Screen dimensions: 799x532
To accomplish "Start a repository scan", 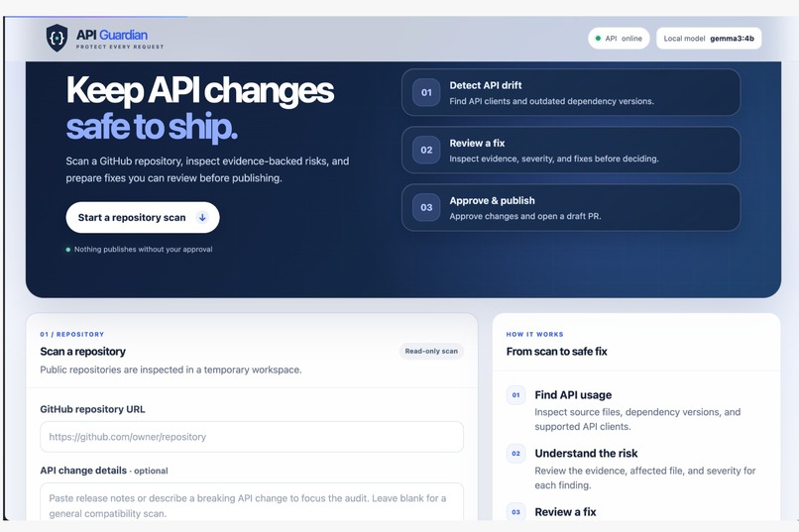I will click(x=143, y=217).
